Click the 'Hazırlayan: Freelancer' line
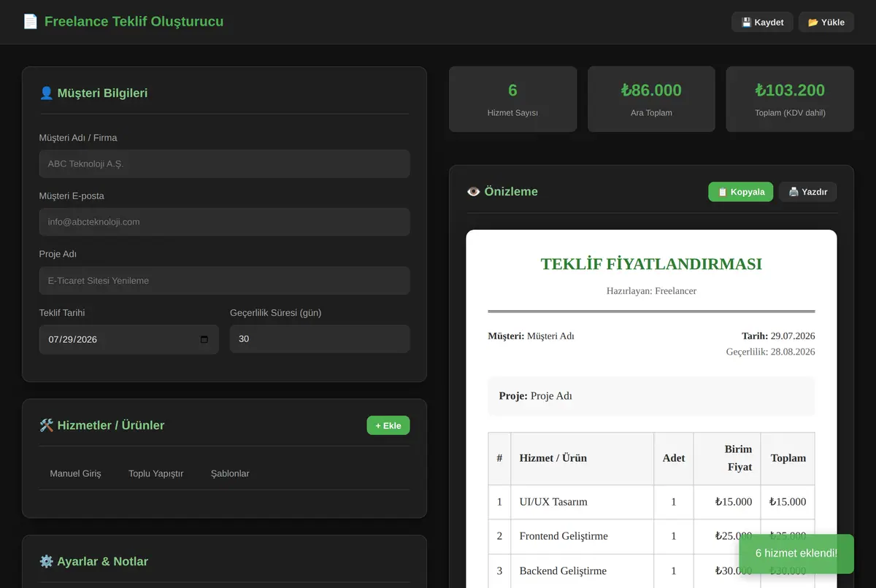 tap(651, 290)
